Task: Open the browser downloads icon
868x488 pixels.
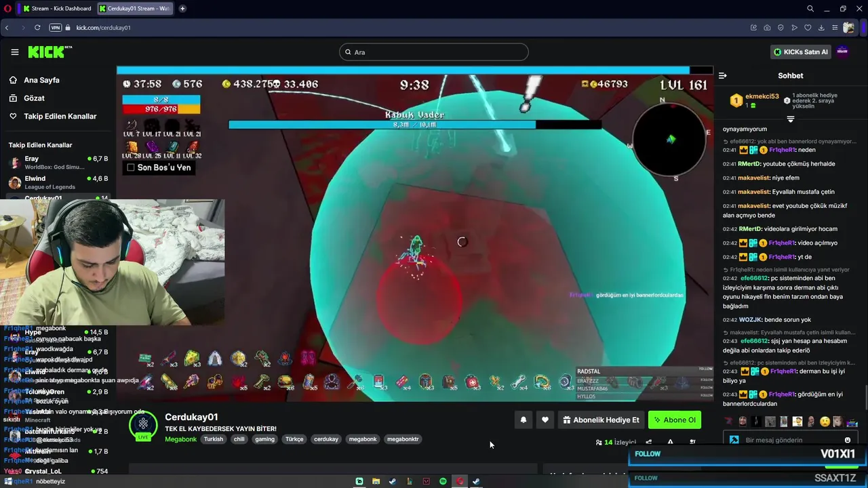Action: point(821,28)
